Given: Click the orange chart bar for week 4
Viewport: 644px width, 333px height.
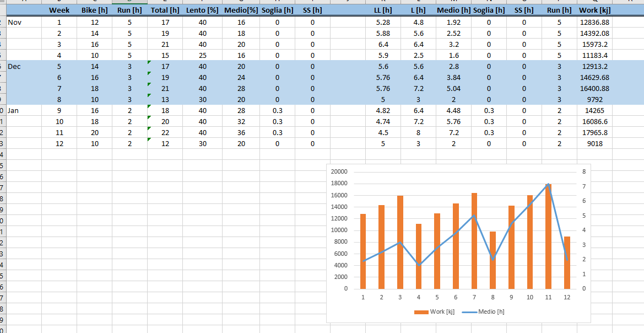Looking at the screenshot, I should 418,256.
